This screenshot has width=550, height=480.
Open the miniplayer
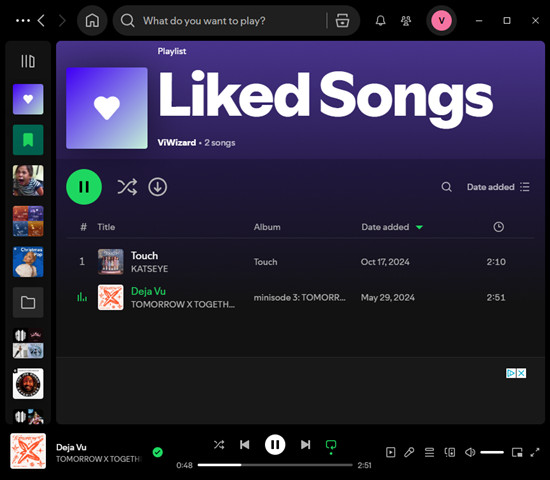[517, 452]
